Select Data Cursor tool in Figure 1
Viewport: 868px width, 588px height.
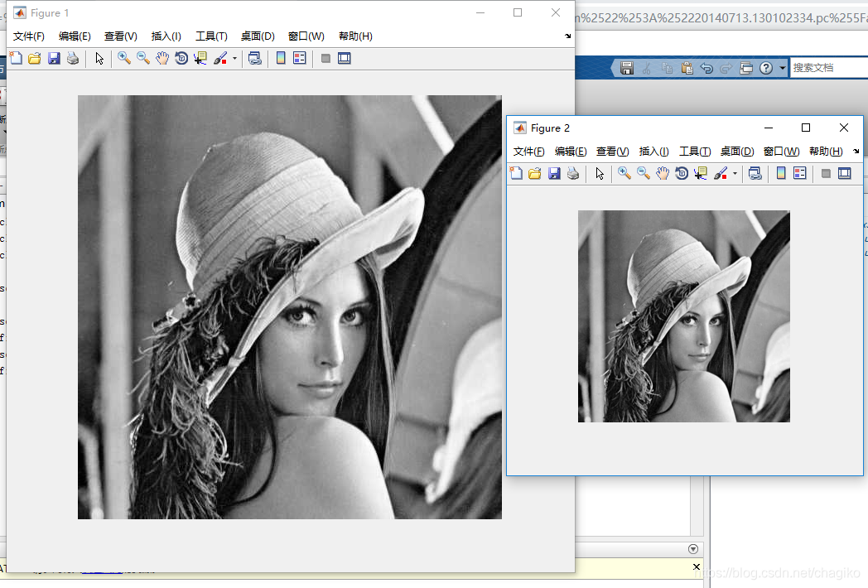200,58
